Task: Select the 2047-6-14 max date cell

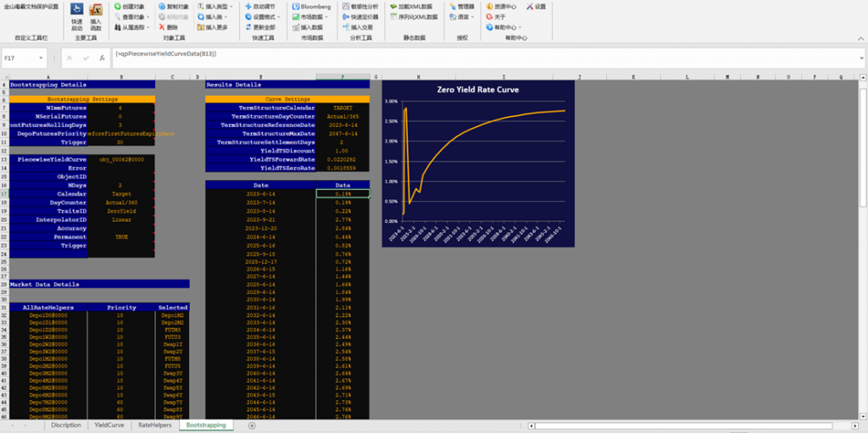Action: [x=342, y=133]
